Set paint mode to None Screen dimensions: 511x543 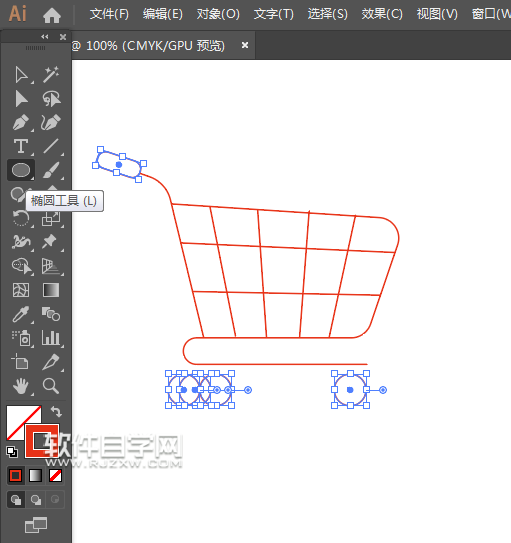coord(55,475)
